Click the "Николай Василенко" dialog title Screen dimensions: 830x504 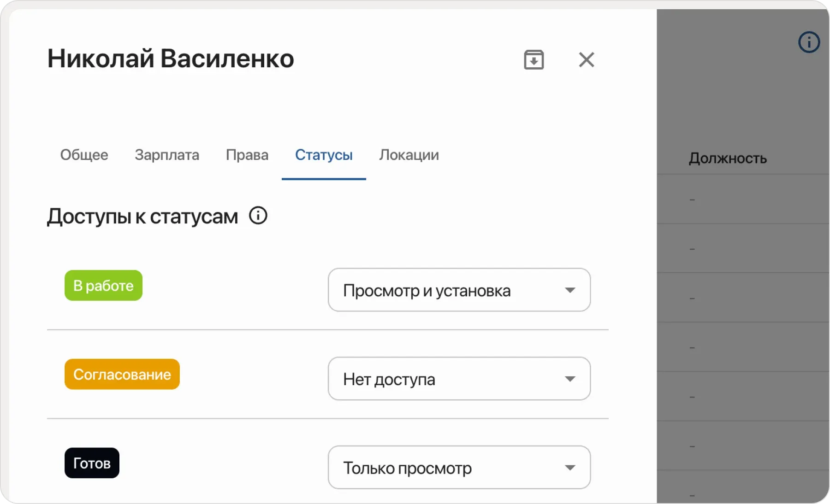[171, 59]
